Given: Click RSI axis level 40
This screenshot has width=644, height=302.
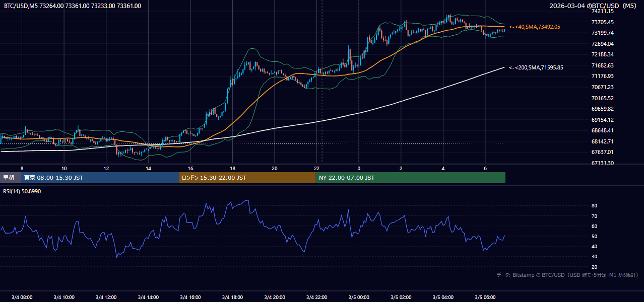Looking at the screenshot, I should click(595, 246).
